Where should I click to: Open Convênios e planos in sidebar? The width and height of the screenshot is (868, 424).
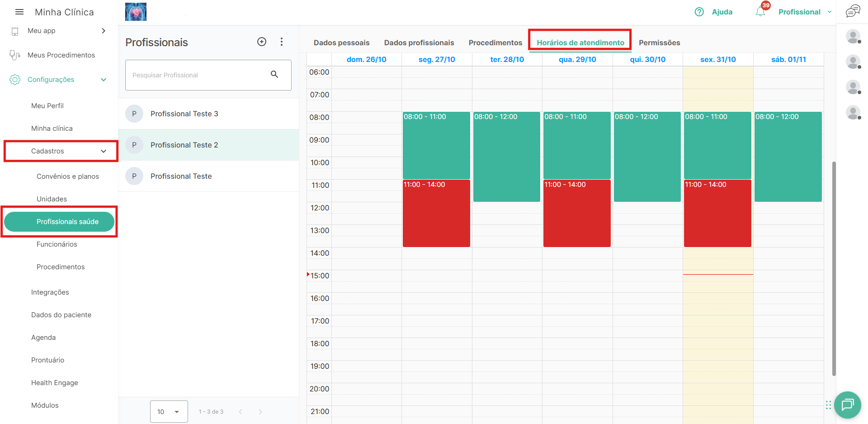[x=68, y=176]
